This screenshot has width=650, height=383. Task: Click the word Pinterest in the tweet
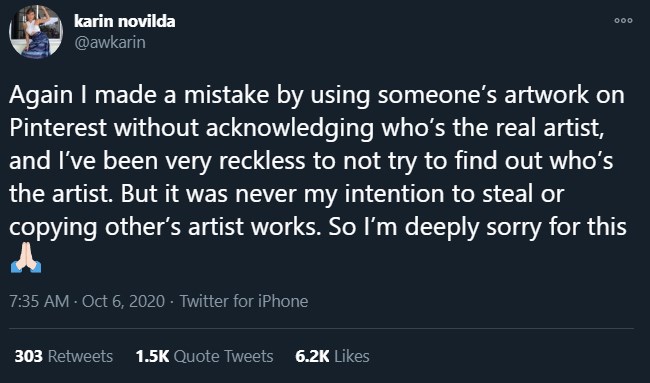click(x=58, y=128)
